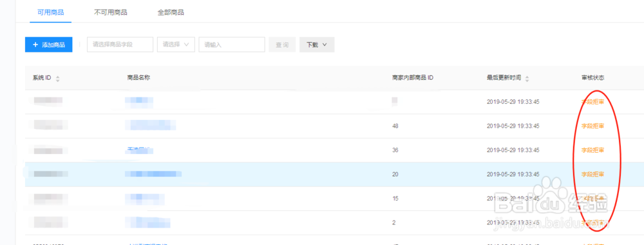Screen dimensions: 644x245
Task: Click update time in row with ID 36
Action: [513, 150]
